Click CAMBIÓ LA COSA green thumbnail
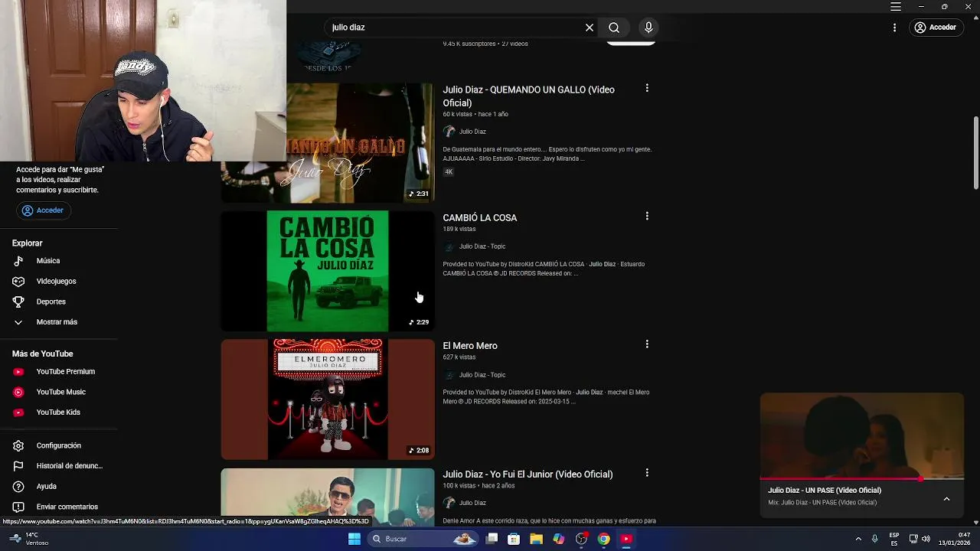 pyautogui.click(x=328, y=271)
